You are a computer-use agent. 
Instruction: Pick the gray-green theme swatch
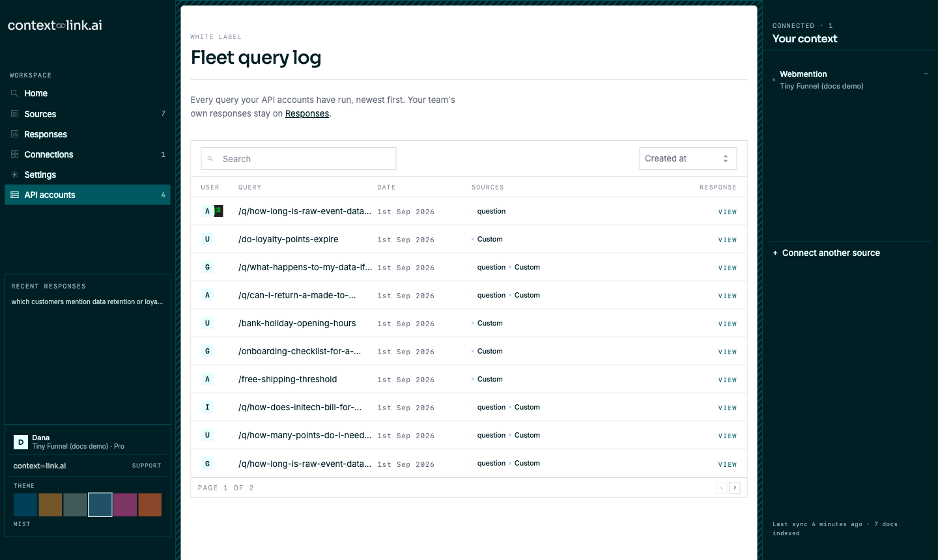tap(75, 505)
